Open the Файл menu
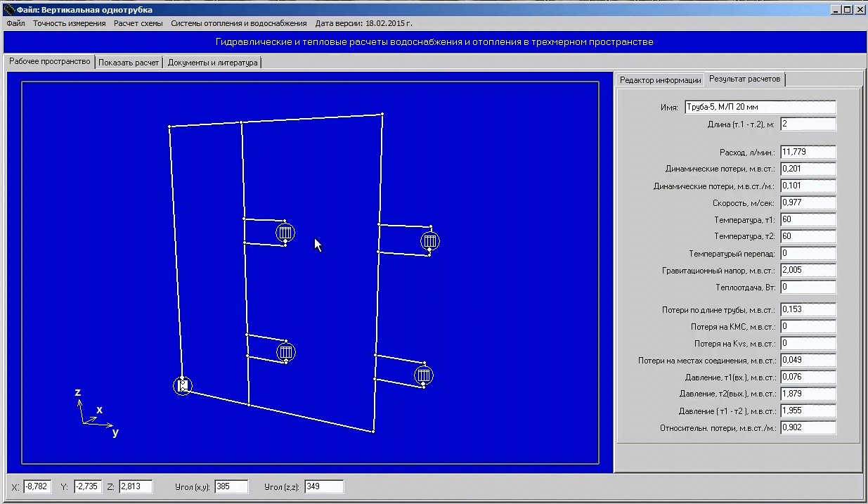868x504 pixels. [15, 23]
